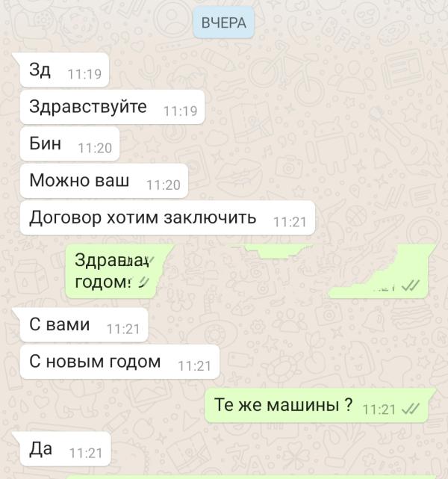Select the "Можно ваш" message
Viewport: 448px width, 479px height.
(104, 181)
